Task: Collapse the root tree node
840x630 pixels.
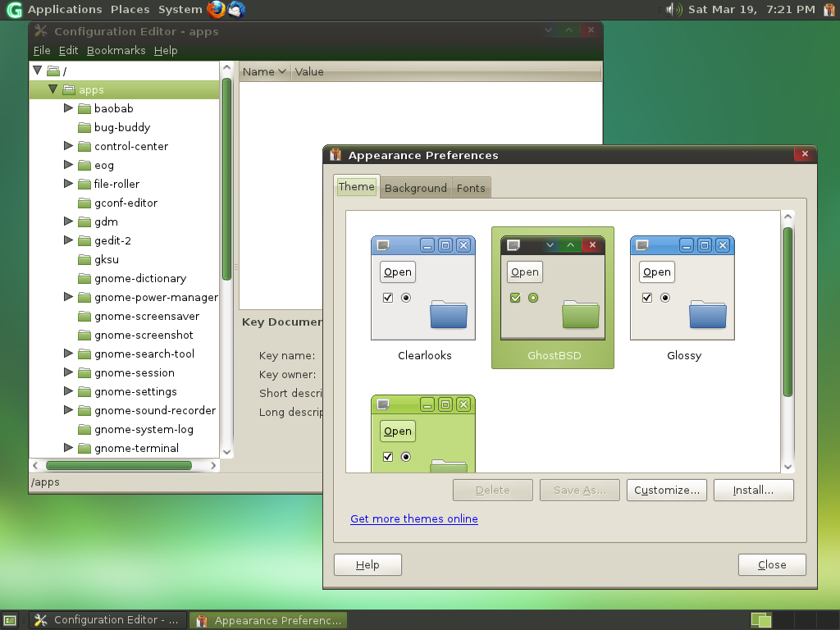Action: (37, 71)
